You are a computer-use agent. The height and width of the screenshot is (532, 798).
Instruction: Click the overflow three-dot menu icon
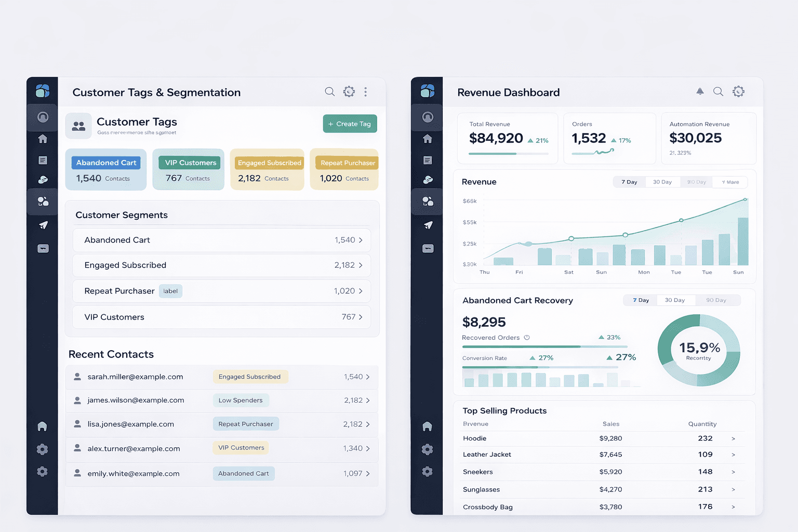tap(366, 91)
